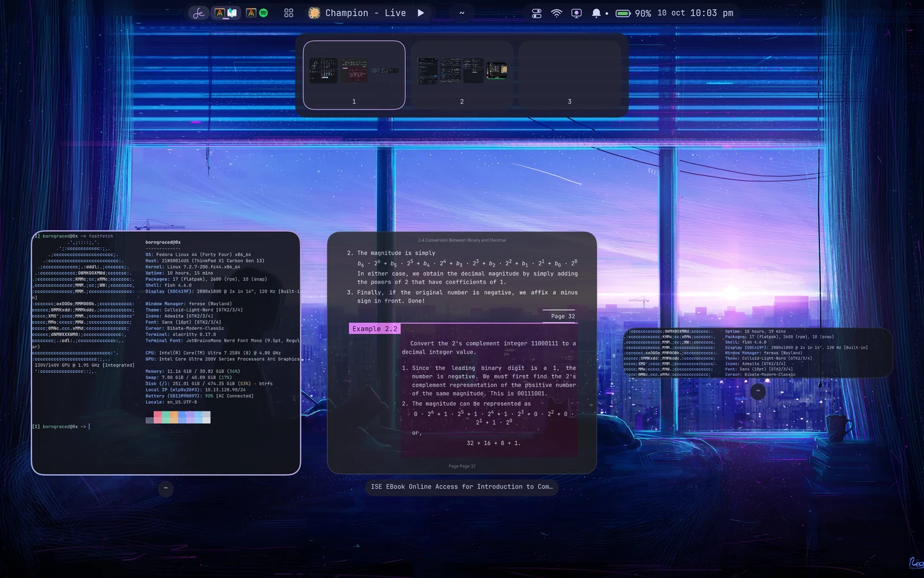Select the small terminal window on the right
Screen dimensions: 924x578
click(758, 353)
